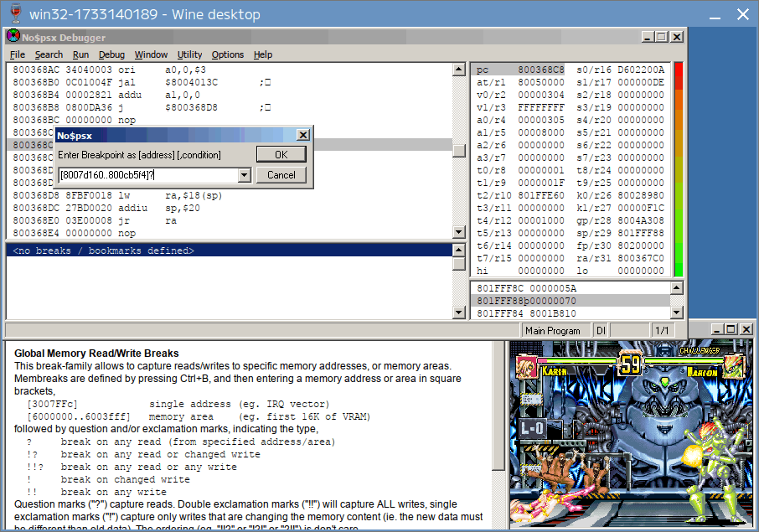Open the Options menu
The width and height of the screenshot is (759, 532).
click(228, 54)
